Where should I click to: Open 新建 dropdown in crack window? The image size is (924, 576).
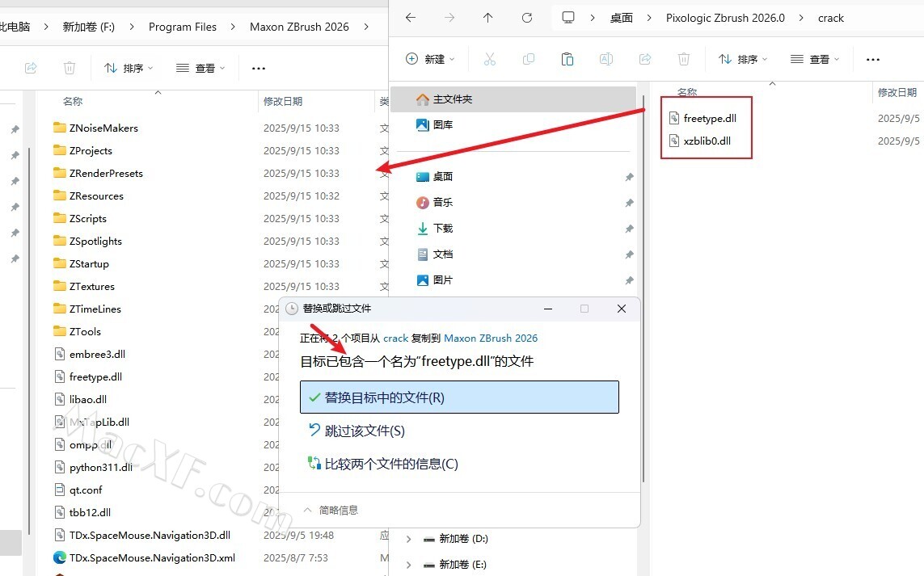(x=430, y=59)
